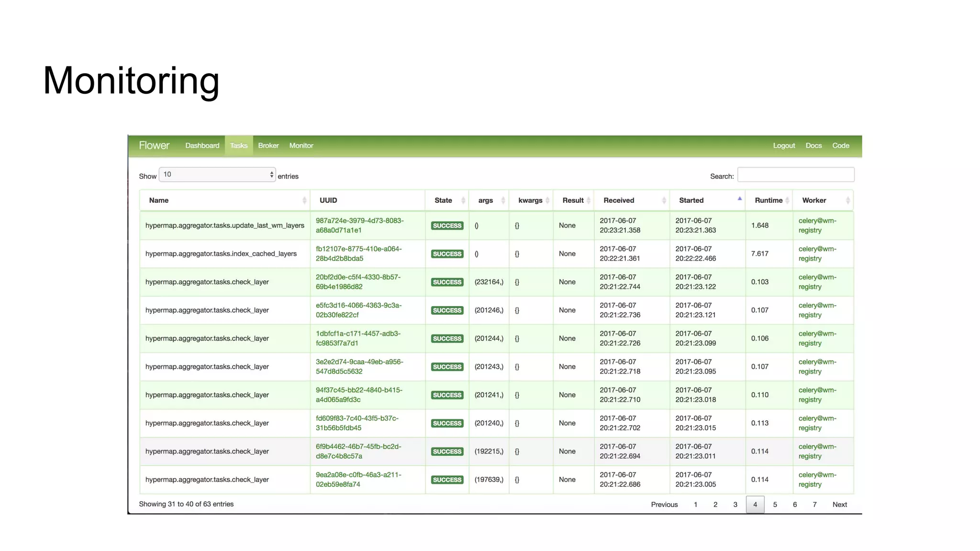The height and width of the screenshot is (551, 980).
Task: Select task name update_last_wm_layers
Action: tap(225, 225)
